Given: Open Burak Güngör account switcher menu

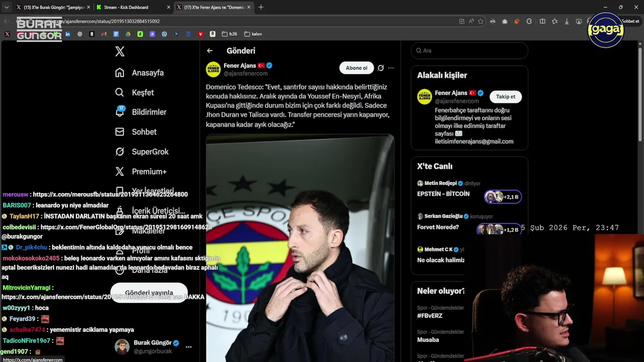Looking at the screenshot, I should (x=153, y=347).
